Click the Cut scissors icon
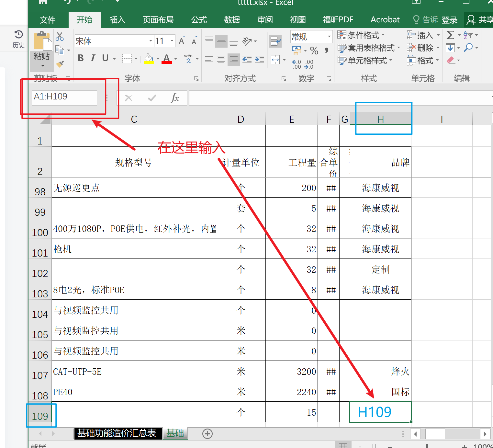Screen dimensions: 493x448 click(60, 36)
